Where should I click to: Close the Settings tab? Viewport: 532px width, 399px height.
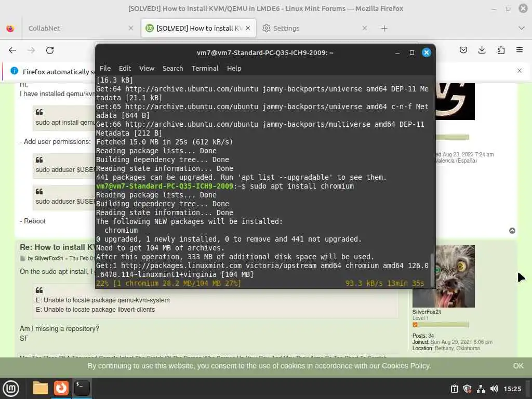365,28
